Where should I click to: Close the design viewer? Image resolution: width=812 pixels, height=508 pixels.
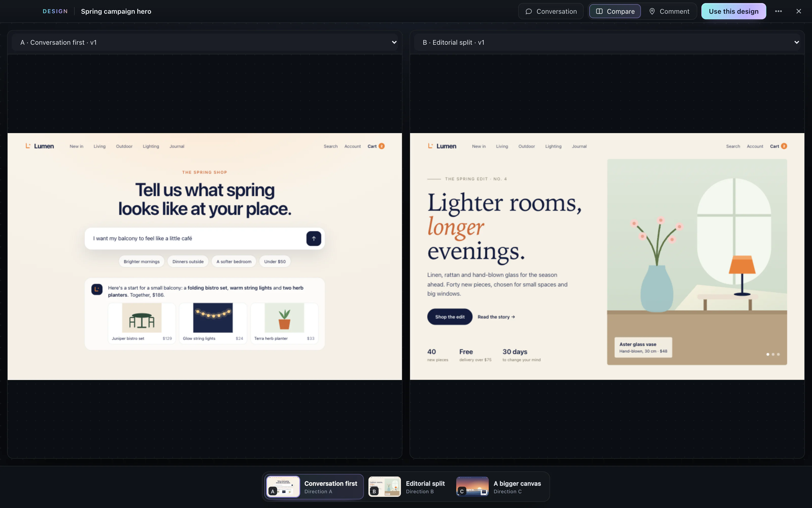coord(799,11)
